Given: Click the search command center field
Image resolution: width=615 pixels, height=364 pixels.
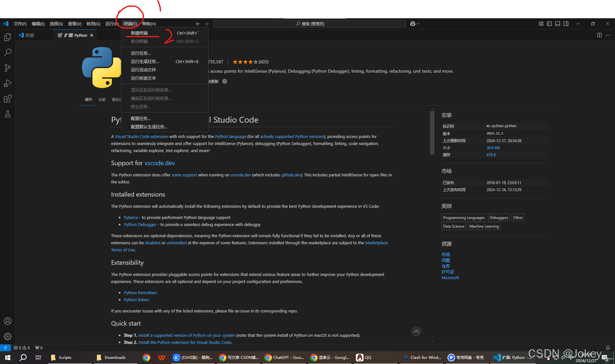Looking at the screenshot, I should pos(309,24).
